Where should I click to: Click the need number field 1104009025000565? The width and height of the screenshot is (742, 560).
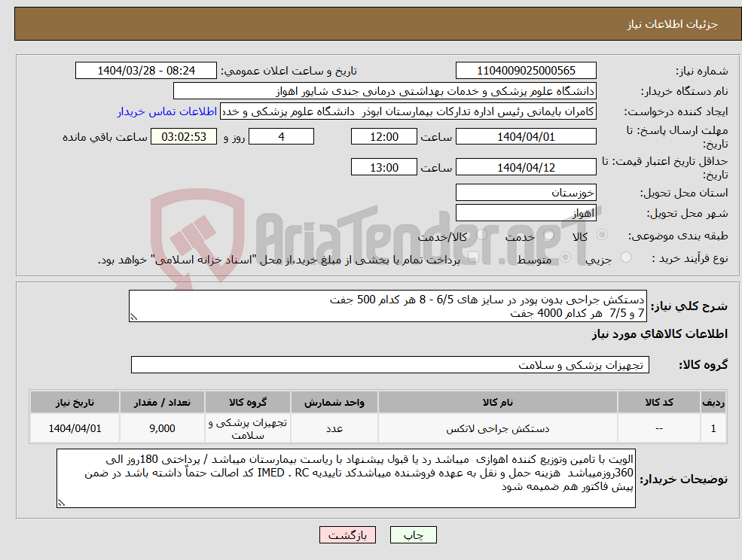click(526, 71)
